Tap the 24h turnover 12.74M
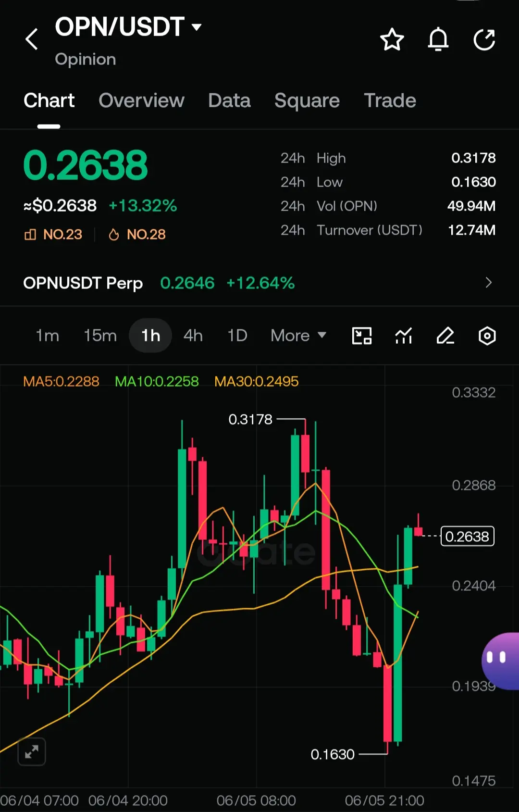Screen dimensions: 519x812 [x=472, y=230]
